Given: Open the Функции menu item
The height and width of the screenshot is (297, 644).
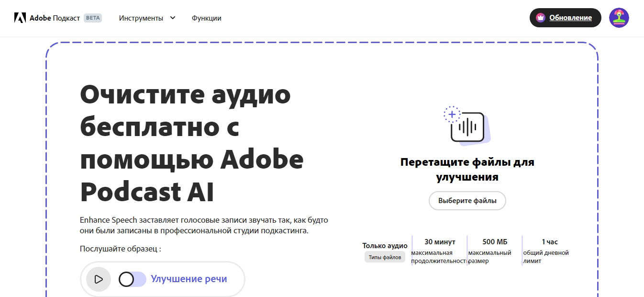Looking at the screenshot, I should (x=206, y=18).
